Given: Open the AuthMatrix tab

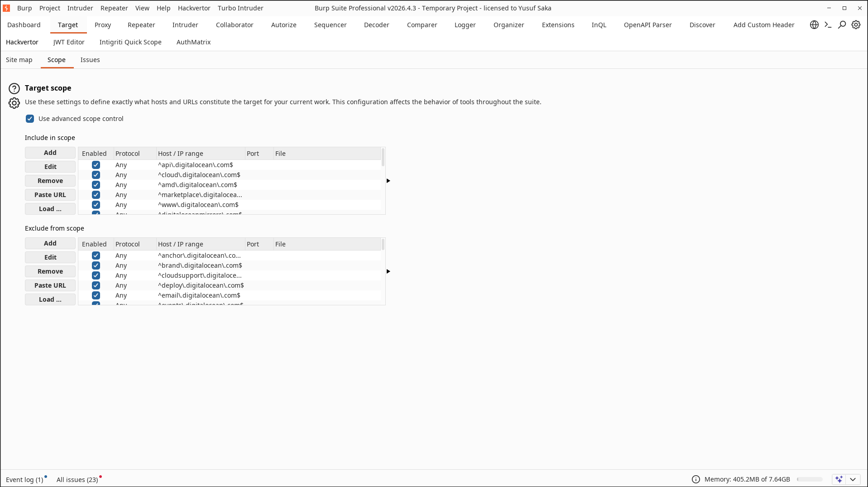Looking at the screenshot, I should (194, 42).
